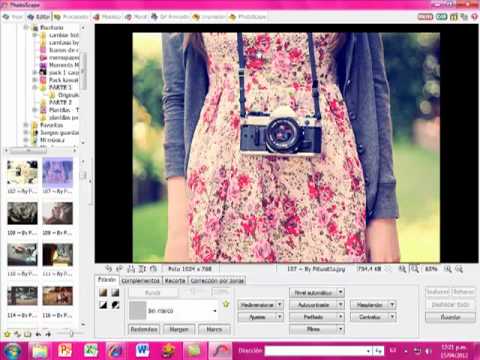This screenshot has height=360, width=480.
Task: Rotate the photo clockwise with the second rotate icon
Action: click(x=119, y=269)
